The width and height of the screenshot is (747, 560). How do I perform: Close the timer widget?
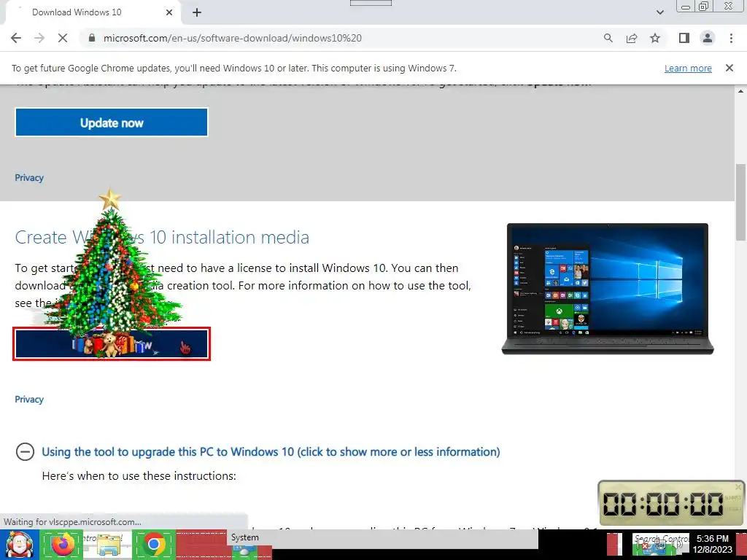pyautogui.click(x=738, y=486)
